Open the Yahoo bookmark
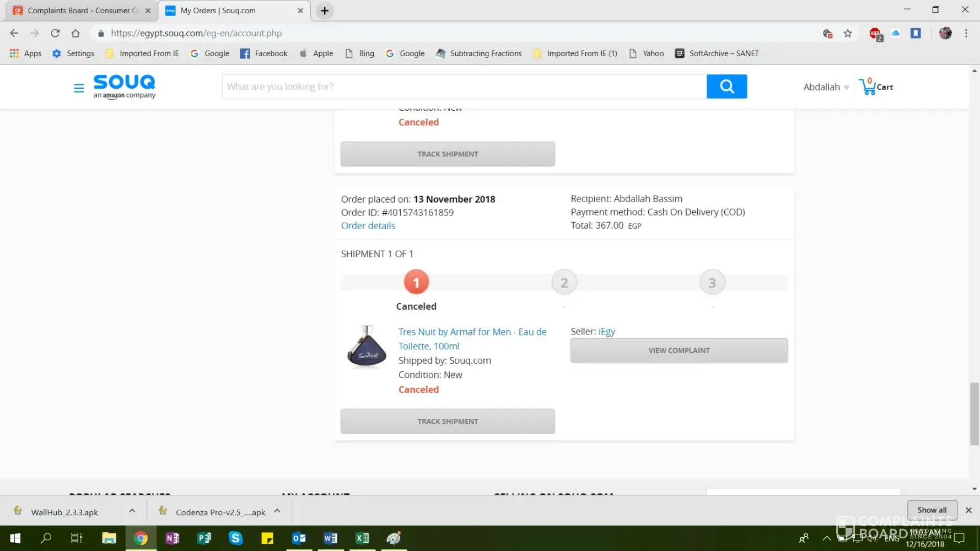The height and width of the screenshot is (551, 980). [x=647, y=53]
